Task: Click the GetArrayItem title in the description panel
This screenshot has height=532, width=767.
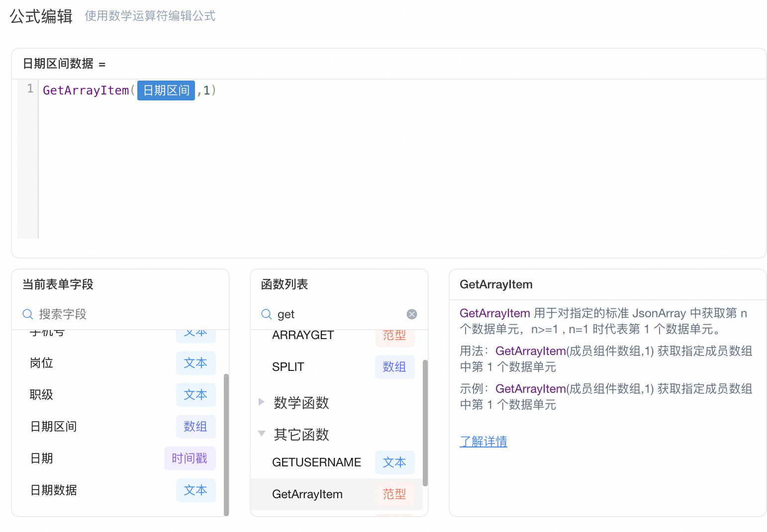Action: point(496,284)
